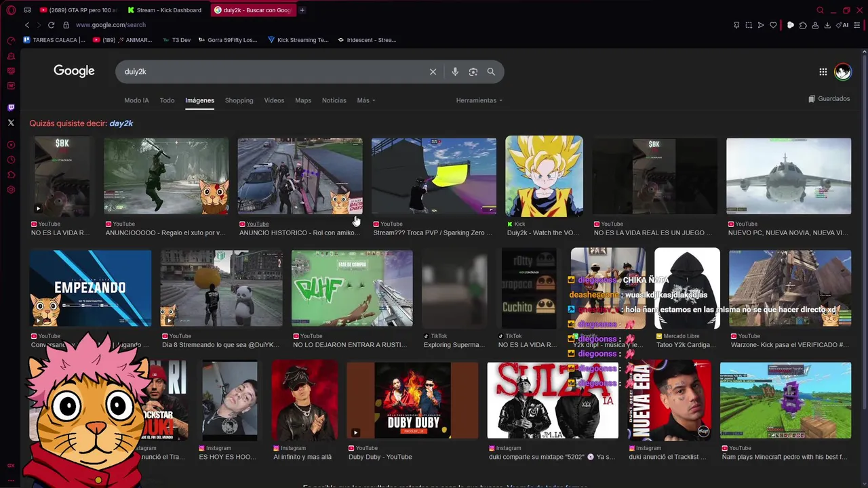
Task: Open sidebar history clock icon
Action: pyautogui.click(x=11, y=160)
